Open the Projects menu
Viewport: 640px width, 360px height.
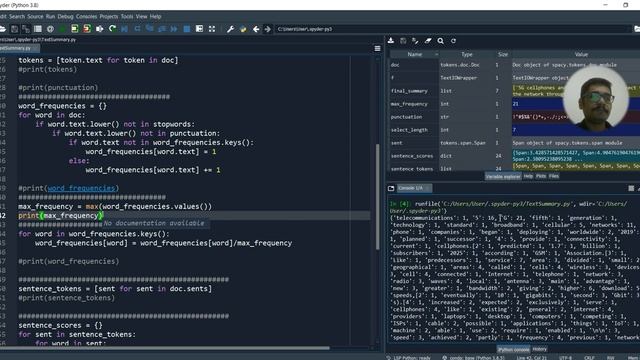[109, 16]
